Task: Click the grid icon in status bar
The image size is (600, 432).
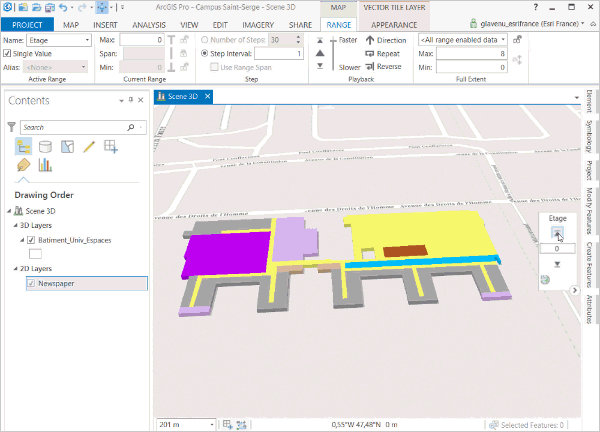Action: coord(227,424)
